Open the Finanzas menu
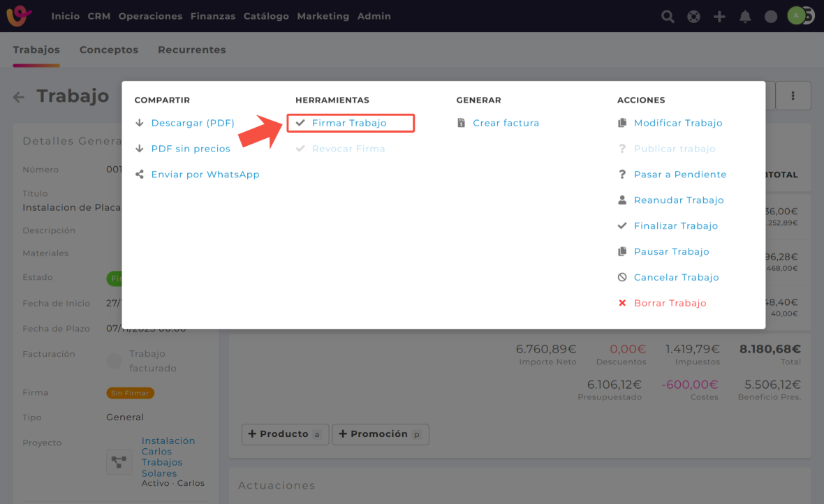 pyautogui.click(x=213, y=16)
